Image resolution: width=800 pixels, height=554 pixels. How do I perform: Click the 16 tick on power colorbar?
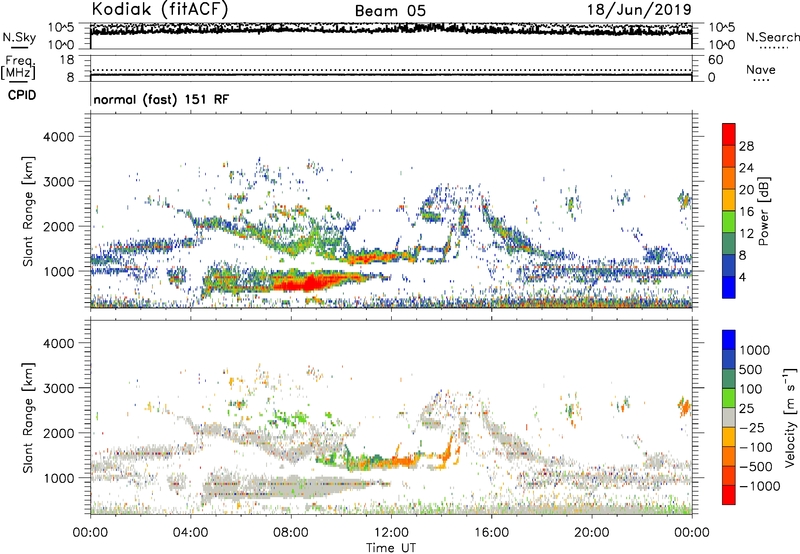pos(746,212)
